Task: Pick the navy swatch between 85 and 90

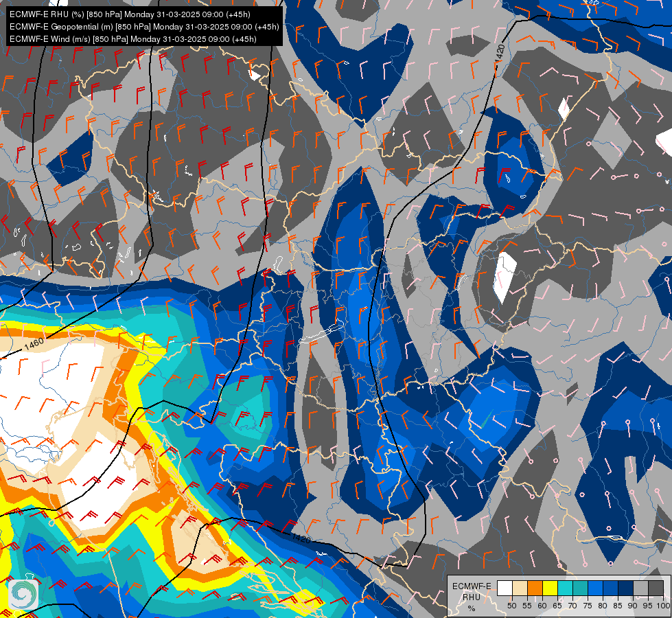Action: (x=625, y=588)
